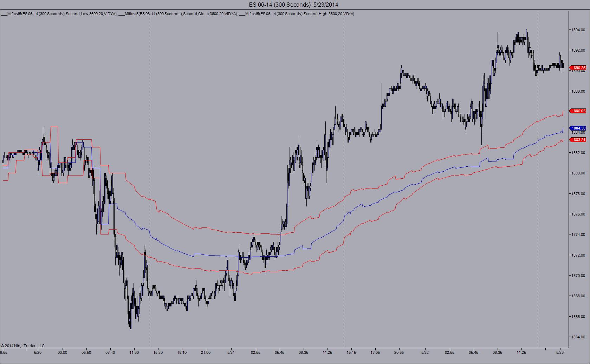Click the 1876.00 price axis label
590x364 pixels.
click(x=578, y=214)
